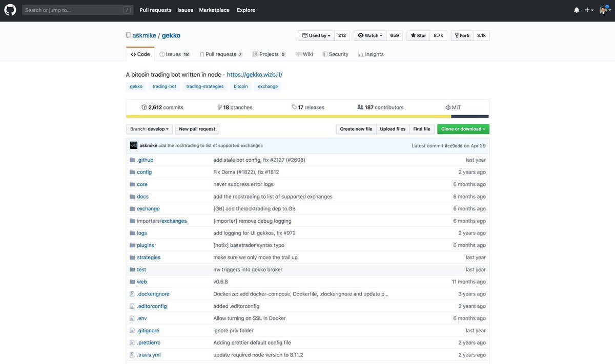This screenshot has height=364, width=615.
Task: Switch to the Insights tab
Action: pos(371,54)
